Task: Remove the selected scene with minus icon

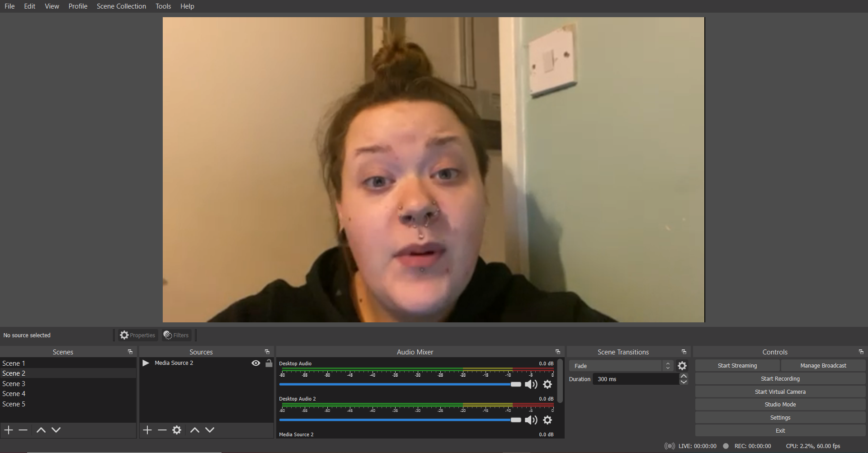Action: 23,430
